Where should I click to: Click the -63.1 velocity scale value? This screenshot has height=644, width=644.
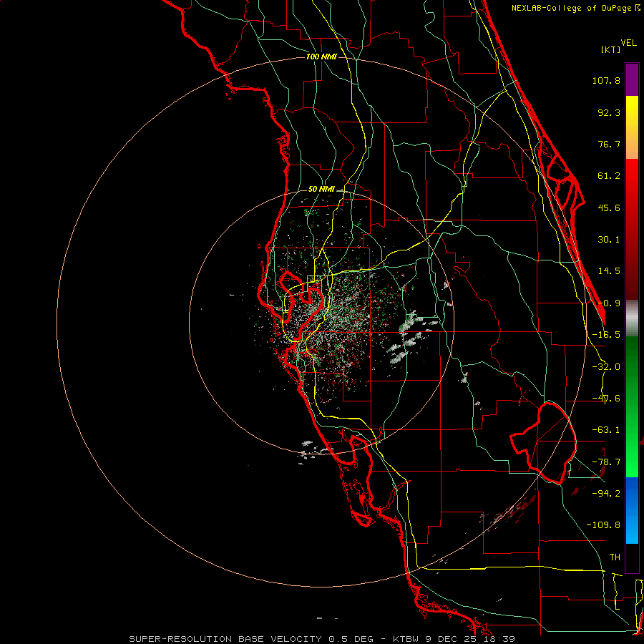pyautogui.click(x=606, y=430)
